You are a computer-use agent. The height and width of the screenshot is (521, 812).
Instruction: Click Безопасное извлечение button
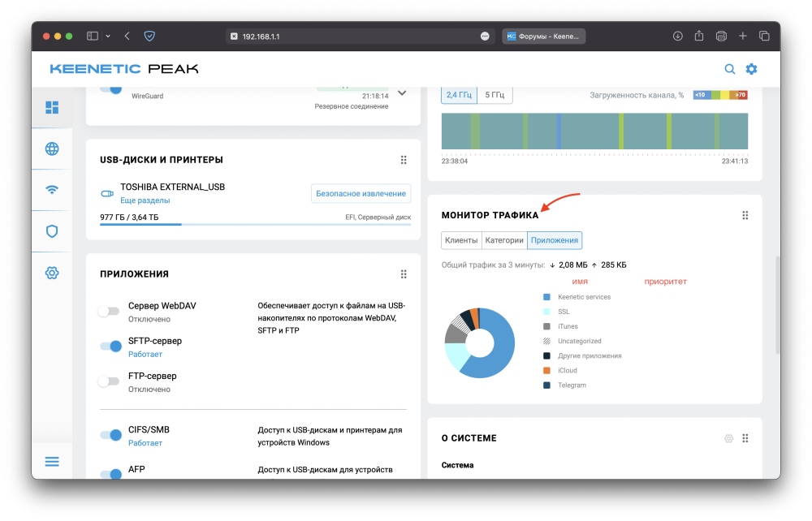coord(361,193)
